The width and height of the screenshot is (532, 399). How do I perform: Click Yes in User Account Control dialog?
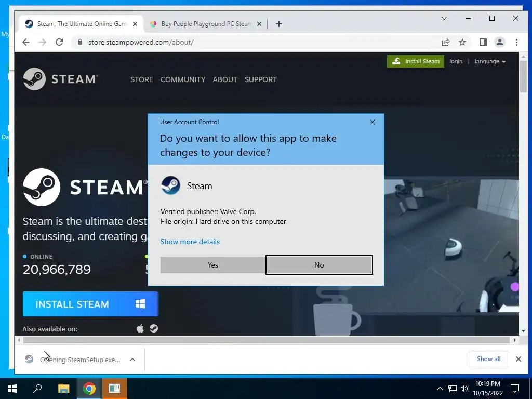click(x=212, y=265)
